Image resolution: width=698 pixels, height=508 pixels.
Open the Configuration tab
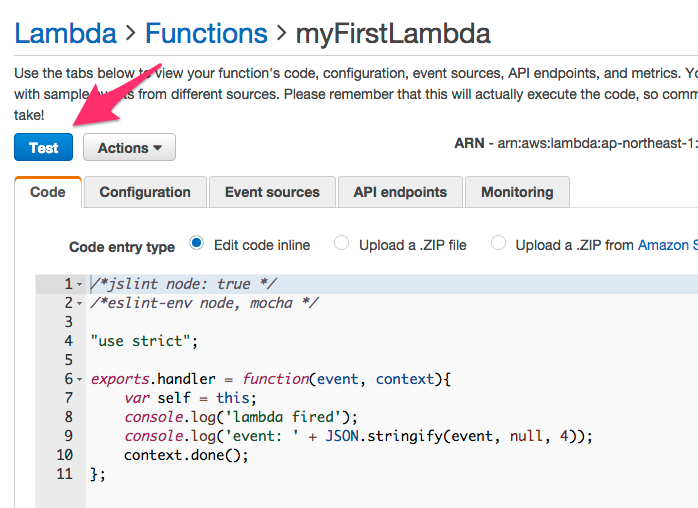tap(145, 192)
